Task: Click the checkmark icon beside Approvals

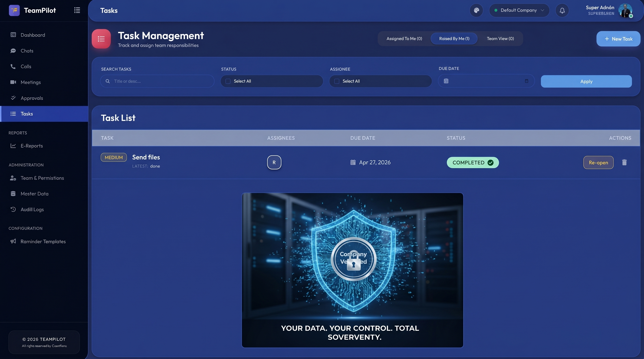Action: [x=13, y=98]
